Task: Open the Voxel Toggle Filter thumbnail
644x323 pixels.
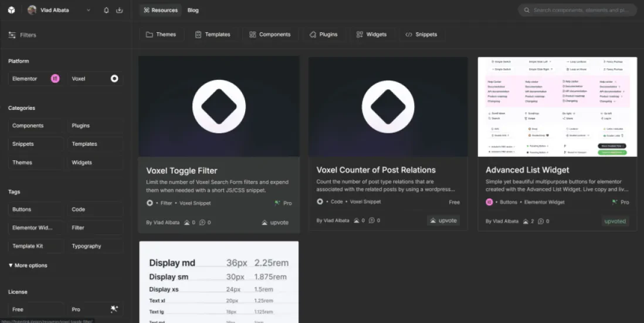Action: pos(219,106)
